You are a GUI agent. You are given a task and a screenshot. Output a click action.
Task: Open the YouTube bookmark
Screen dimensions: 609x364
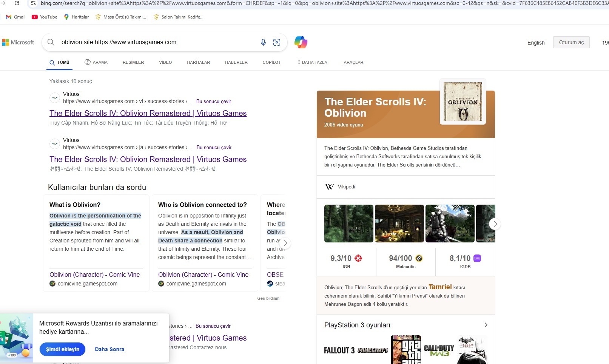[x=45, y=17]
